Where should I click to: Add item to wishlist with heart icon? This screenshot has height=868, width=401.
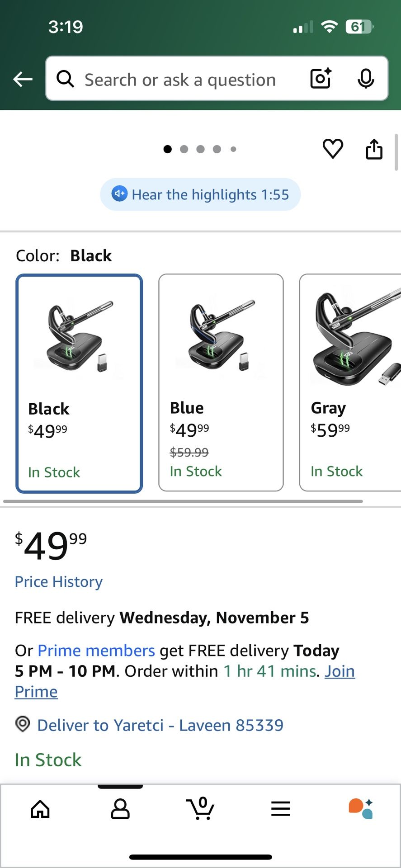click(x=333, y=149)
